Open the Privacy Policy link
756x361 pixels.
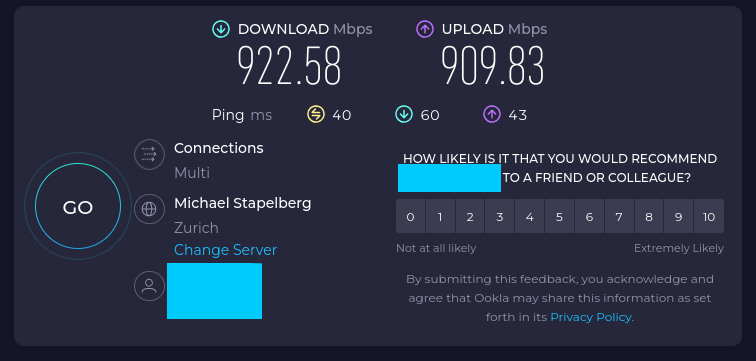(x=591, y=317)
